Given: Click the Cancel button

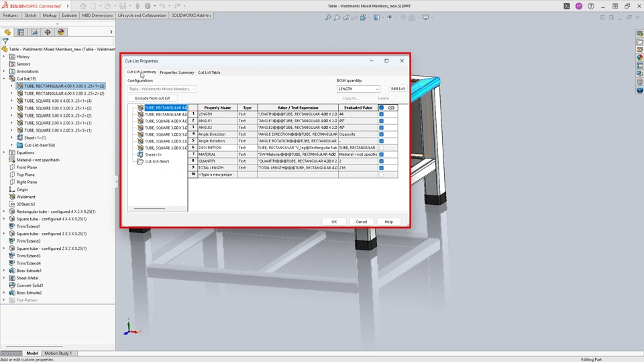Looking at the screenshot, I should click(361, 222).
